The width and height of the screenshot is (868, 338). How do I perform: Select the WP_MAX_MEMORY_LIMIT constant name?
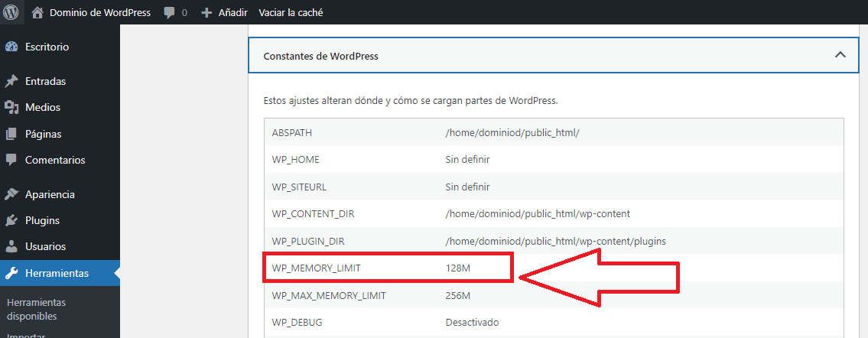click(x=329, y=295)
